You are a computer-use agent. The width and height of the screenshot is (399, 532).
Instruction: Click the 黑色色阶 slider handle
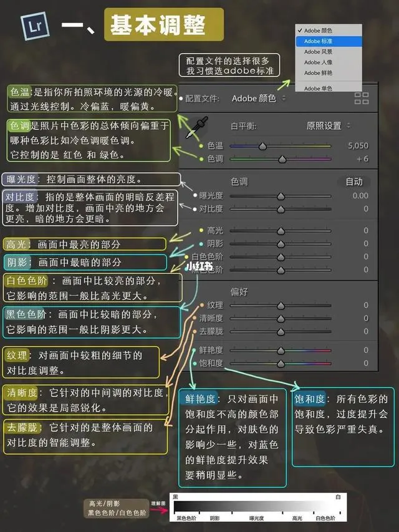(x=281, y=270)
